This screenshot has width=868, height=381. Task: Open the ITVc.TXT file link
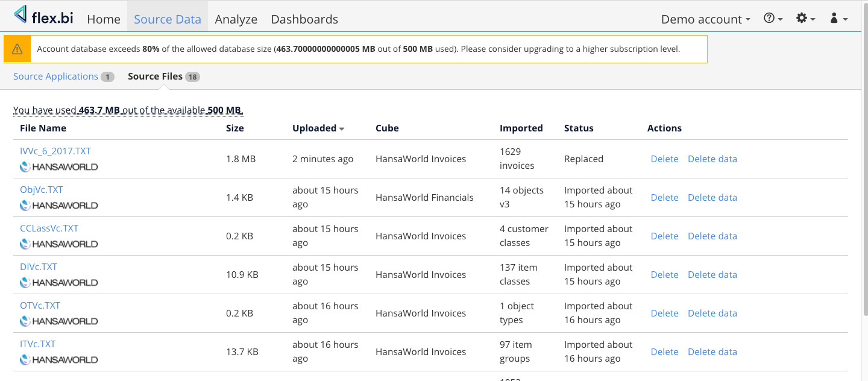click(37, 344)
